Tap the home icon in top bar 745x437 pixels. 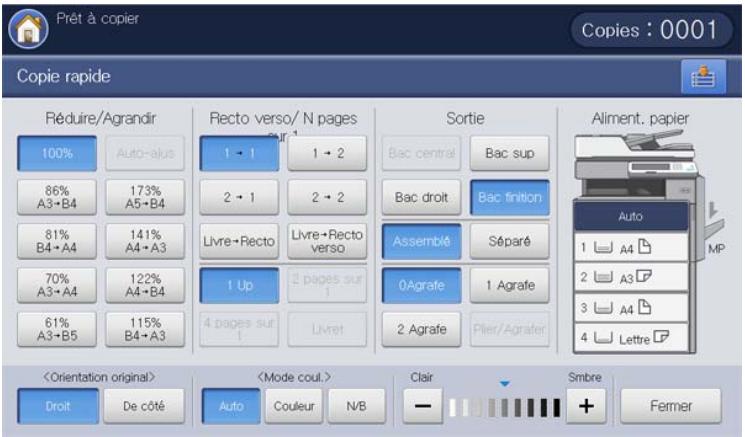point(22,27)
